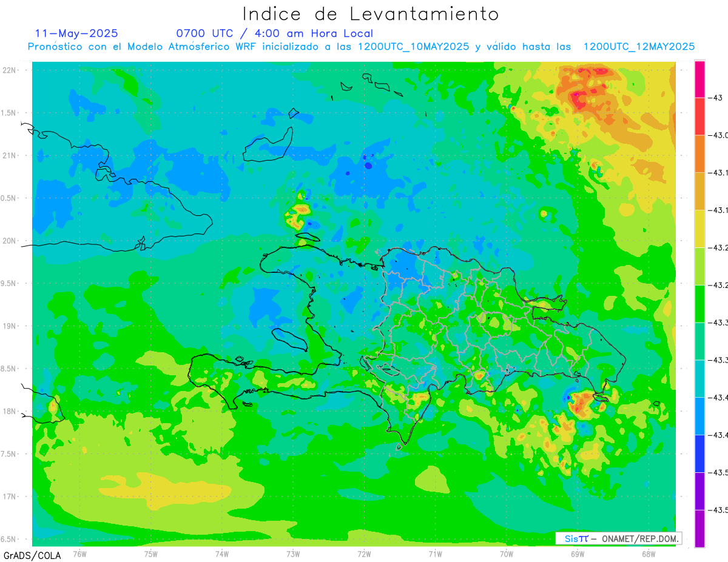Click the "75W" longitude label
This screenshot has height=562, width=728.
(151, 554)
